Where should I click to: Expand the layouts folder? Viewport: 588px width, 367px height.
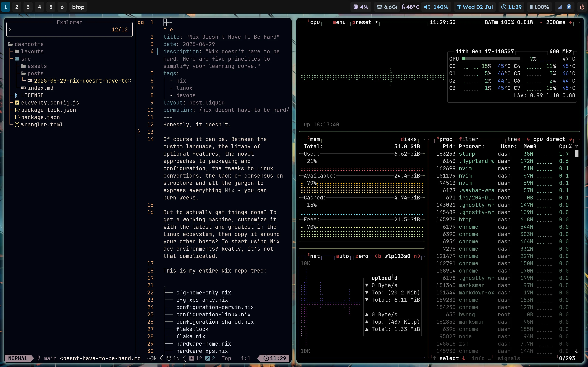click(x=29, y=51)
